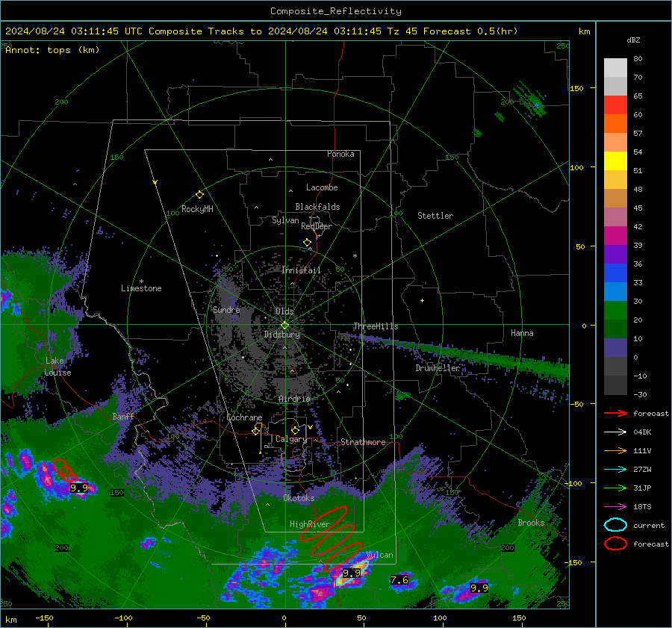Click the radar center diamond near Didsbury

pyautogui.click(x=284, y=326)
